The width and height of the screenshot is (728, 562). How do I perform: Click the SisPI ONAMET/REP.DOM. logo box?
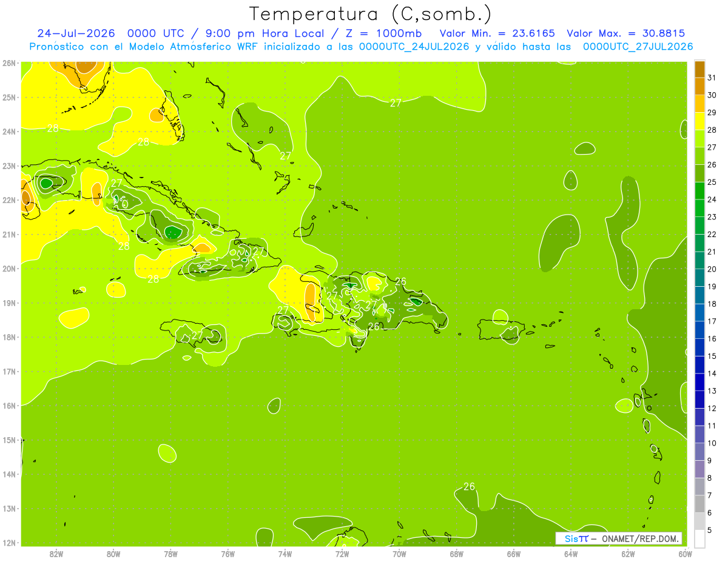(619, 538)
